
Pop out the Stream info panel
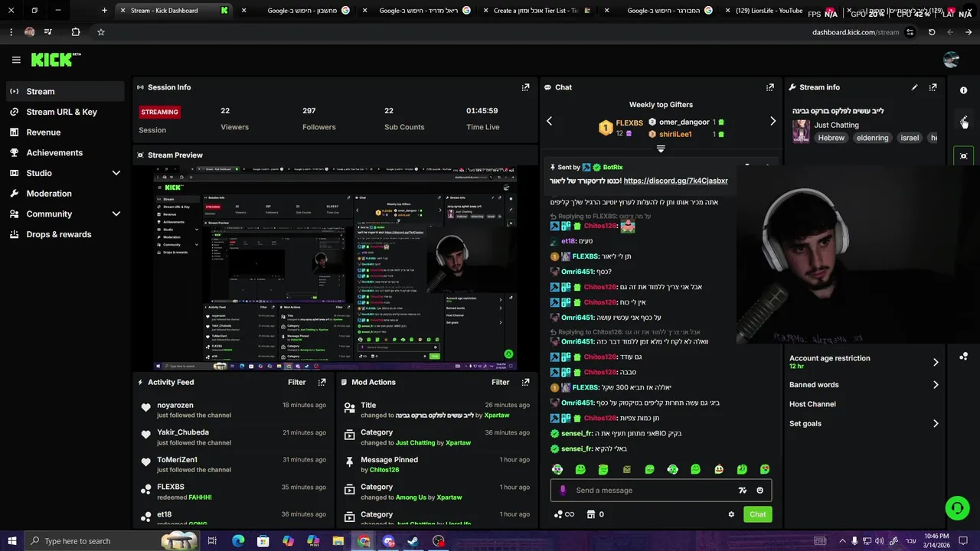pyautogui.click(x=933, y=87)
